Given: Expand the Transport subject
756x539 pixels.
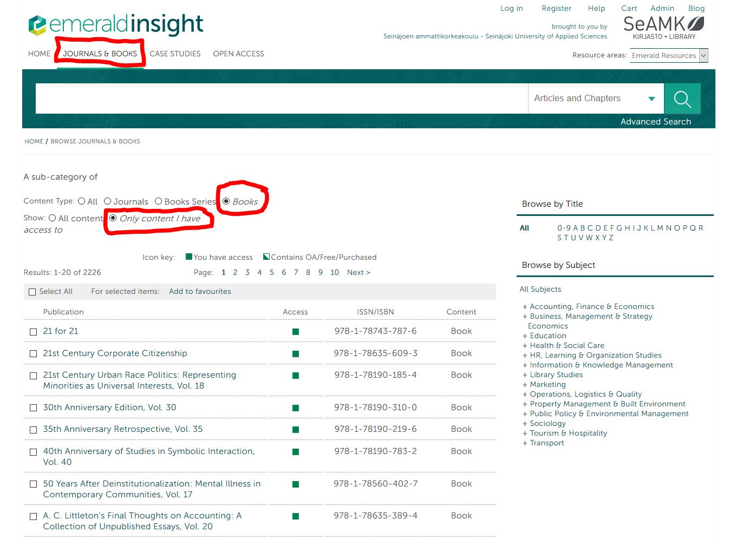Looking at the screenshot, I should coord(525,443).
